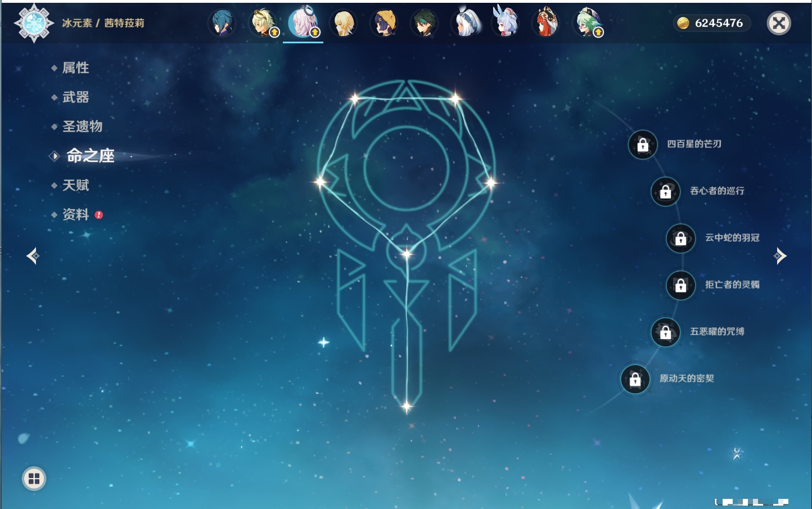Select the highlighted pink-haired Citlali avatar
Viewport: 812px width, 509px height.
pyautogui.click(x=303, y=23)
